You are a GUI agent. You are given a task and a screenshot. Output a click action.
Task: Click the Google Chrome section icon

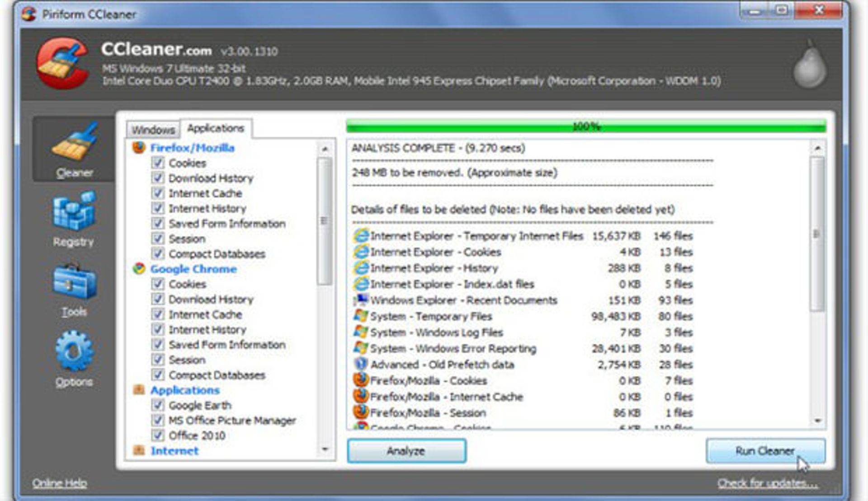point(138,269)
